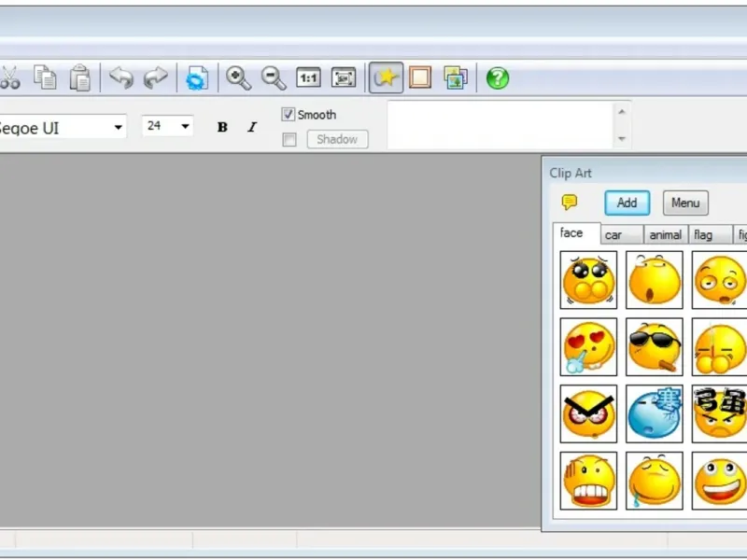Click the Cut scissors icon
The height and width of the screenshot is (560, 747).
click(x=9, y=77)
